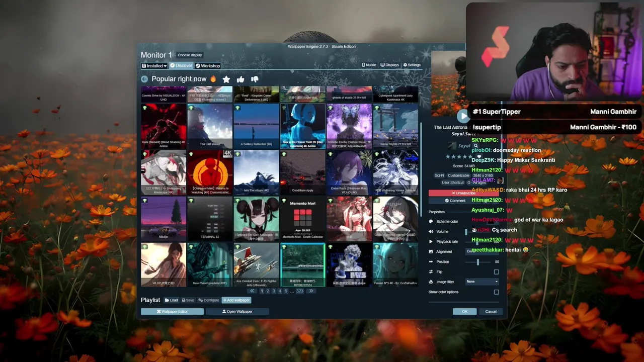Click the Scheme color palette icon
The height and width of the screenshot is (362, 644).
coord(431,222)
